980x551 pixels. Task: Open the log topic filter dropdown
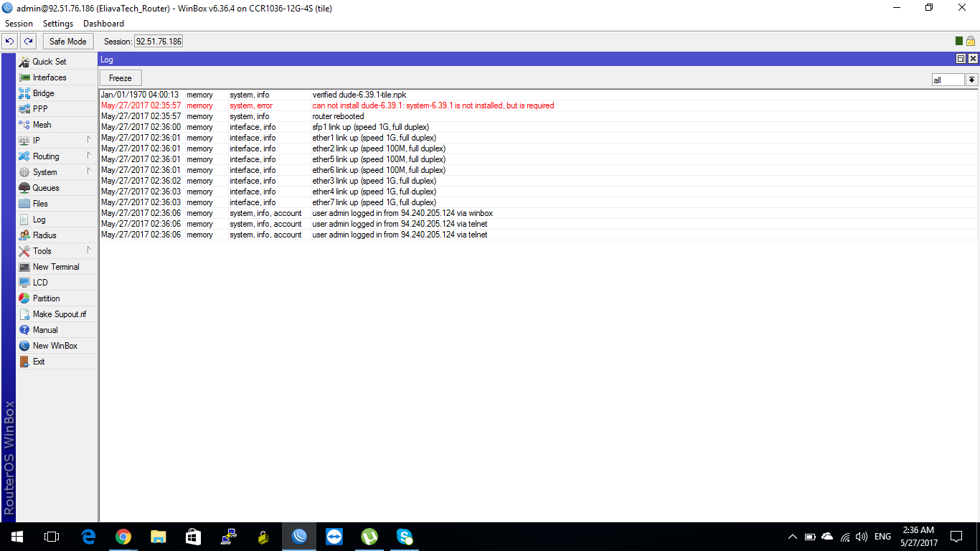pyautogui.click(x=972, y=80)
